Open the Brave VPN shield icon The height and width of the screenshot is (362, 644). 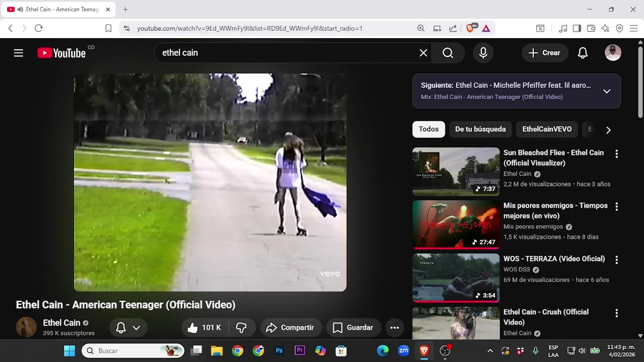(619, 29)
